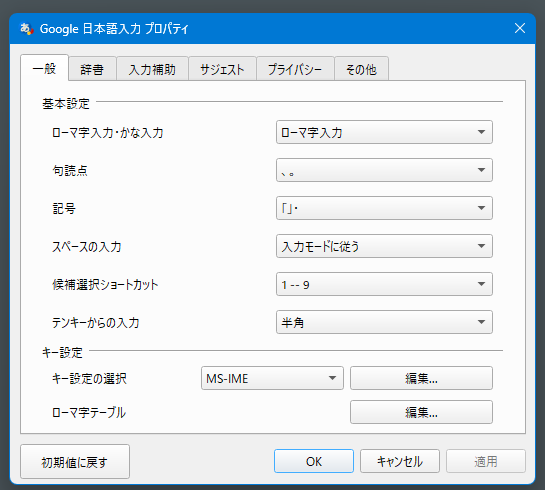Click 初期値に戻す button
The height and width of the screenshot is (490, 545).
[75, 462]
